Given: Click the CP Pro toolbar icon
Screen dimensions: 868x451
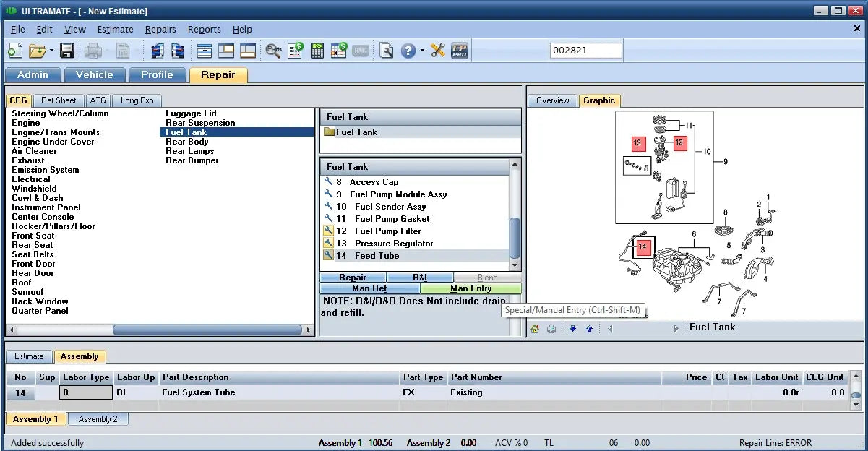Looking at the screenshot, I should pyautogui.click(x=460, y=51).
